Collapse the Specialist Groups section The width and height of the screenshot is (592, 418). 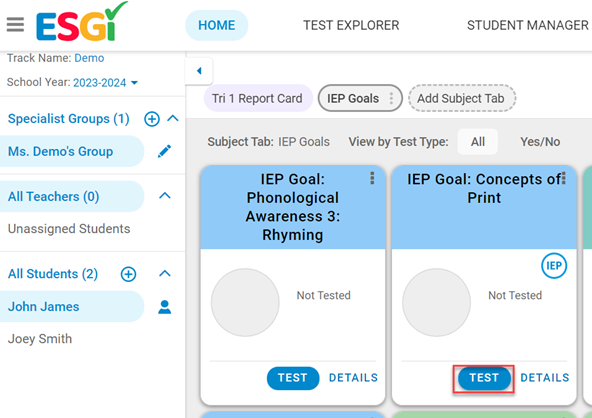point(173,119)
